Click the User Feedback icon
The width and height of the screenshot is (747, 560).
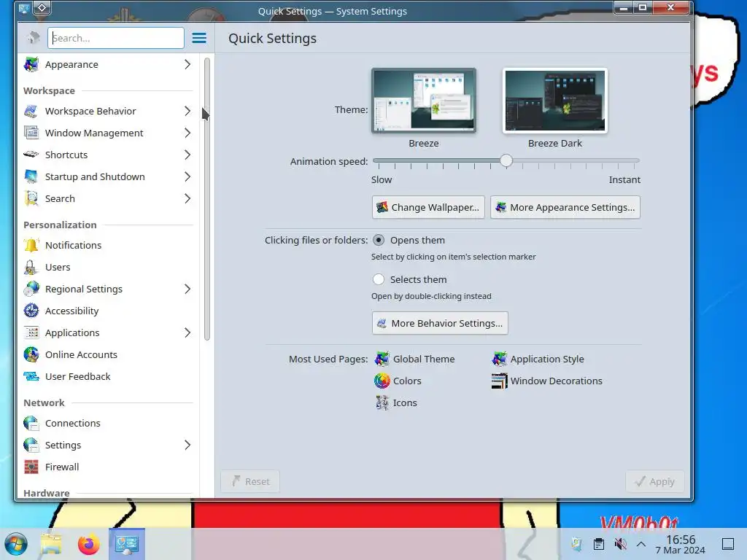(31, 377)
